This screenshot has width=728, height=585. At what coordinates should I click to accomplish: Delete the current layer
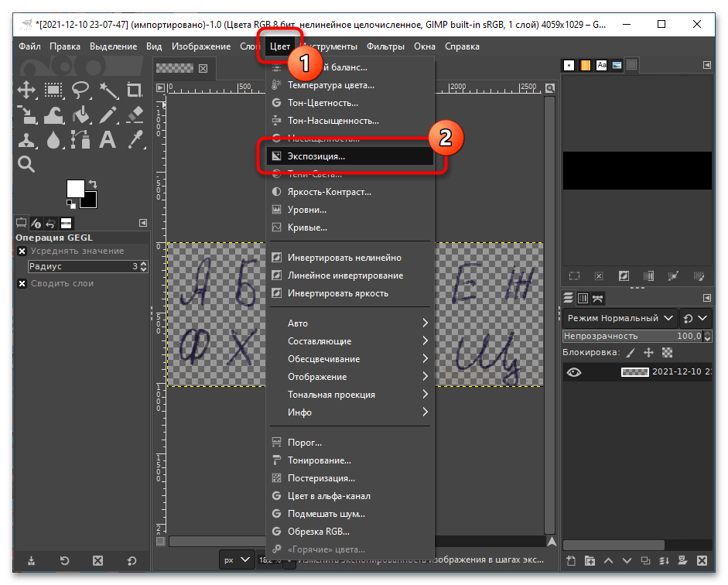tap(702, 561)
